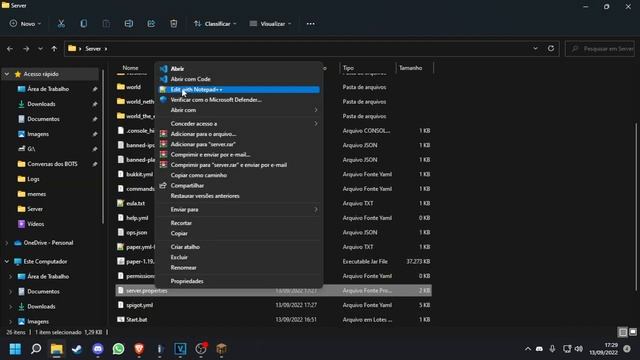Switch to details view icon in status bar
Screen dimensions: 640x360
click(623, 332)
